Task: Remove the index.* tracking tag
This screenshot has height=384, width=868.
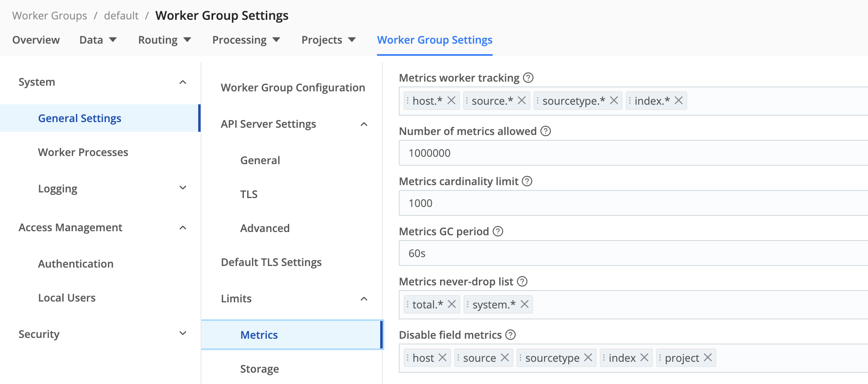Action: click(x=680, y=101)
